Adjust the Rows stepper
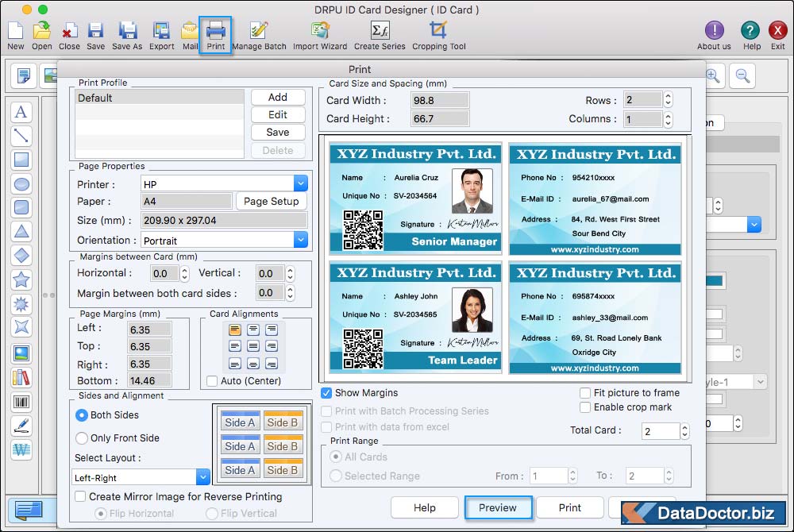Screen dimensions: 794x532 668,100
